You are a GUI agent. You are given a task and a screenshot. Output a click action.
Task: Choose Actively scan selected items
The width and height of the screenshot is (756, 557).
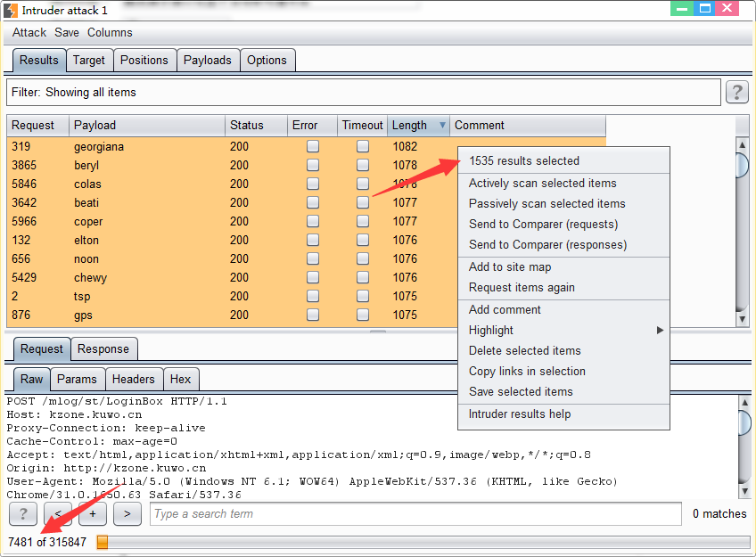[x=563, y=183]
